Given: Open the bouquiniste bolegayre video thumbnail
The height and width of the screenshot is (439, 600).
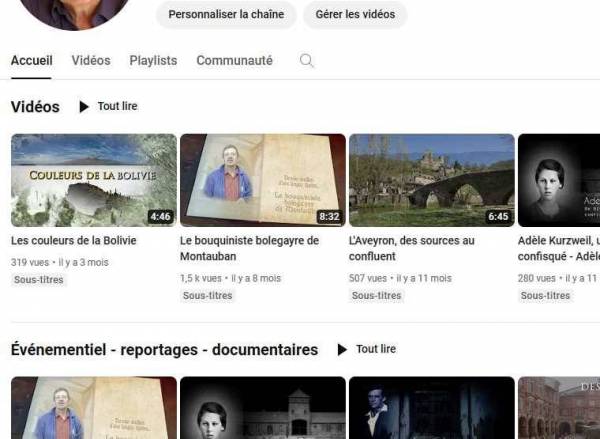Looking at the screenshot, I should 262,180.
